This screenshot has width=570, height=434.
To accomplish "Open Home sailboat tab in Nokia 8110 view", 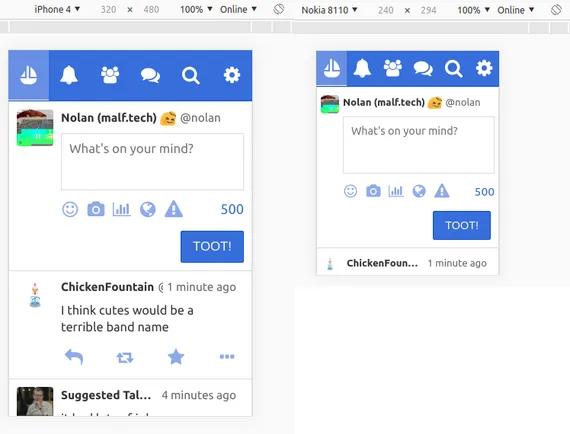I will point(332,68).
